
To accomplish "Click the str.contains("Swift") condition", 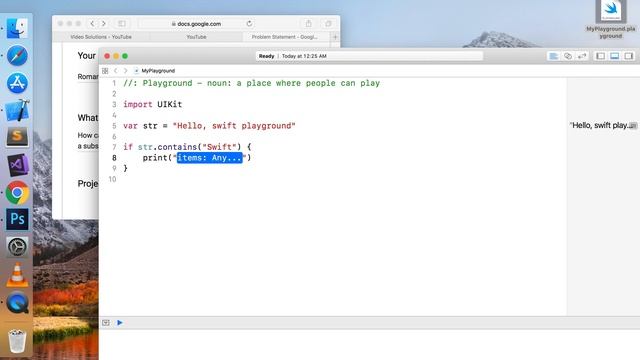I will (189, 147).
